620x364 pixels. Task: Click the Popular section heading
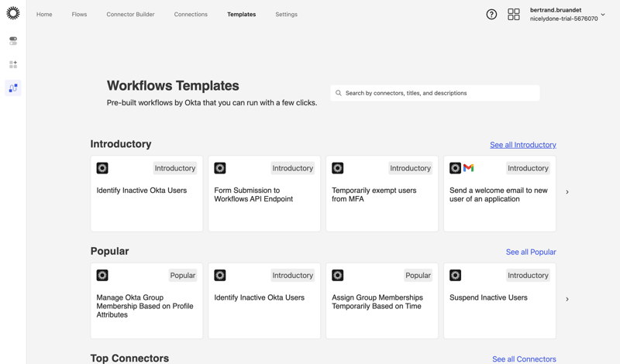point(109,251)
